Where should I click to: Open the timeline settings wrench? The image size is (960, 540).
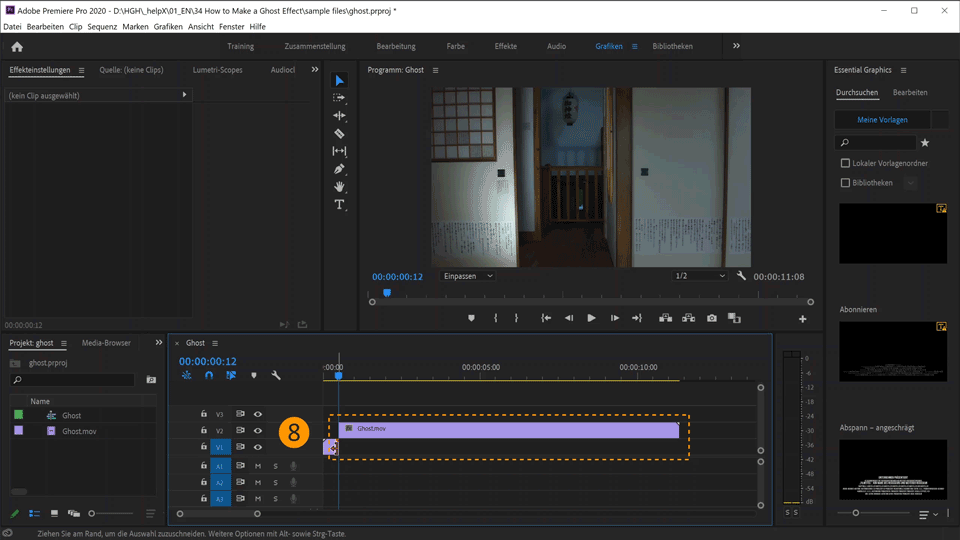pyautogui.click(x=276, y=376)
